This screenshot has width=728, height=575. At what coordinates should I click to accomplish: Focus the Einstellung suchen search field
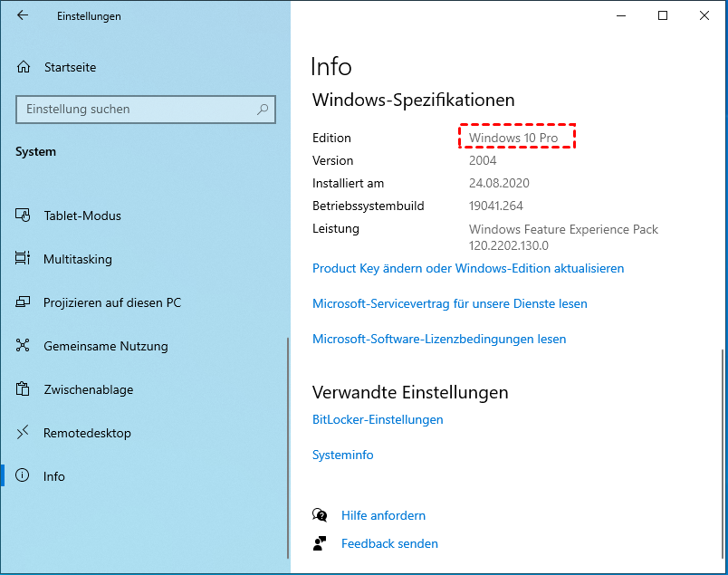[136, 110]
